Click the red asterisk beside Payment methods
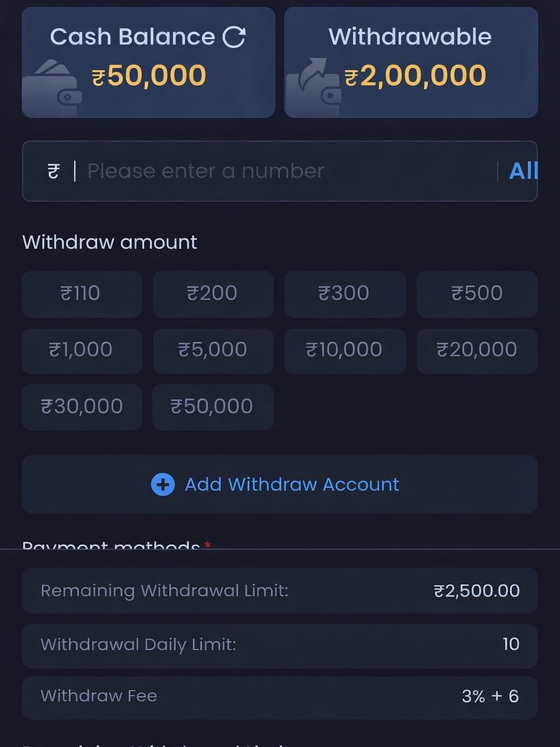560x747 pixels. [208, 545]
